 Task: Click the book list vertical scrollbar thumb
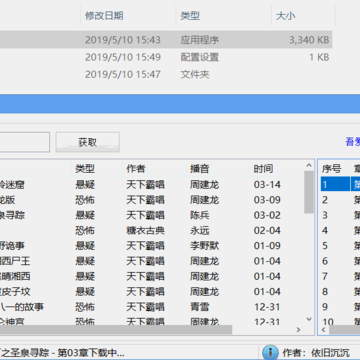pyautogui.click(x=309, y=192)
